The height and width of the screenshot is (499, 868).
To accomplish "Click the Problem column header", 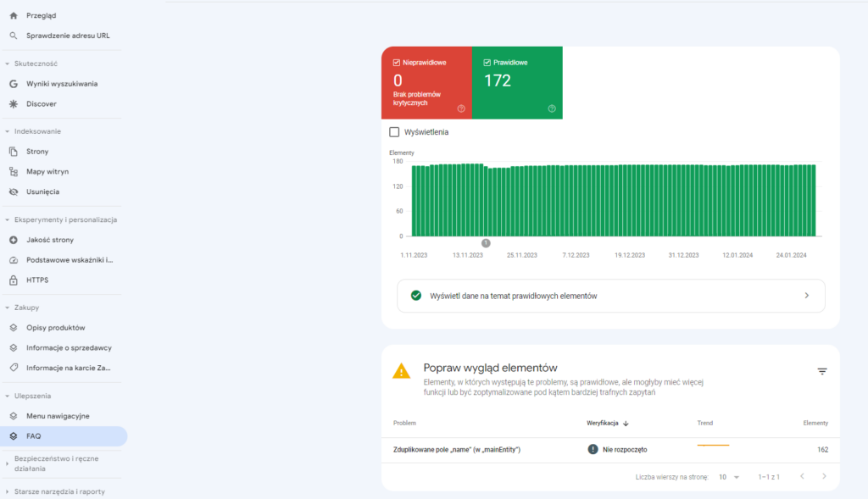I will pos(404,424).
